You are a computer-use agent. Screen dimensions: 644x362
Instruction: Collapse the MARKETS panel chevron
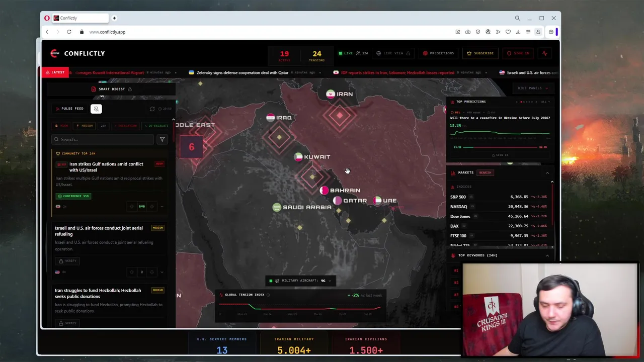coord(547,173)
